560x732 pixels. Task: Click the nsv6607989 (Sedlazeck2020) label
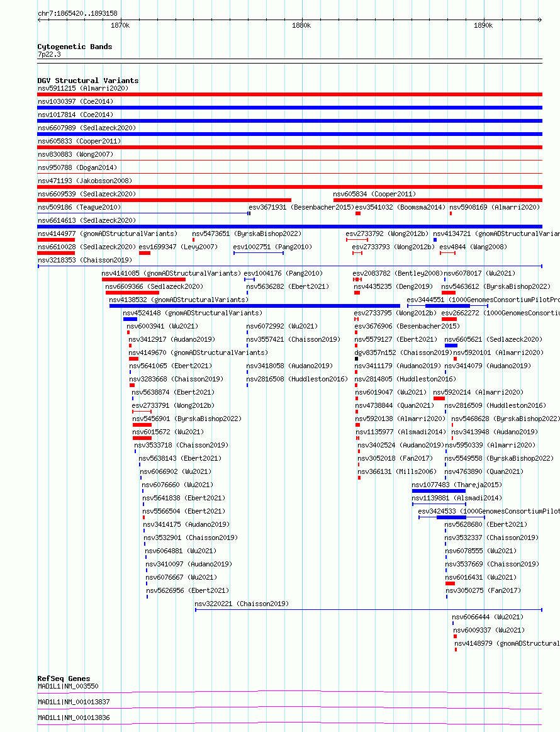pyautogui.click(x=87, y=128)
